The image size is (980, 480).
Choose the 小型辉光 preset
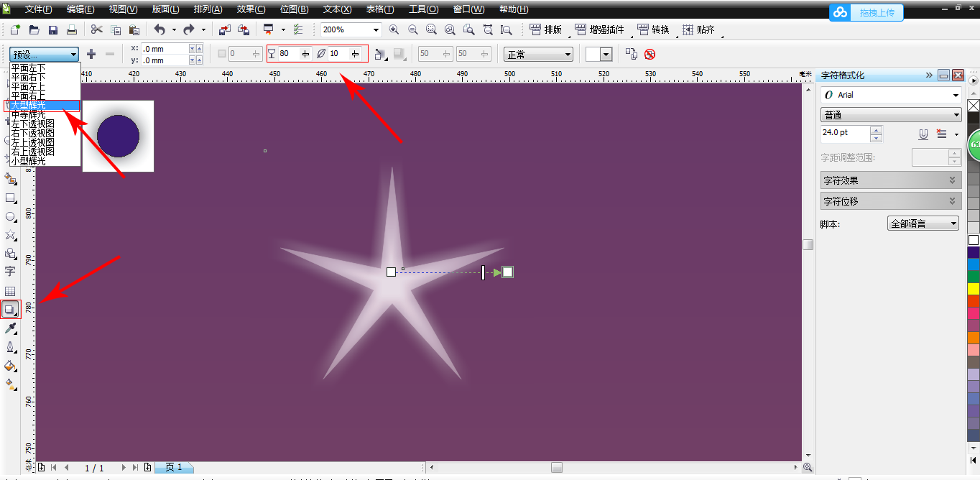click(45, 161)
